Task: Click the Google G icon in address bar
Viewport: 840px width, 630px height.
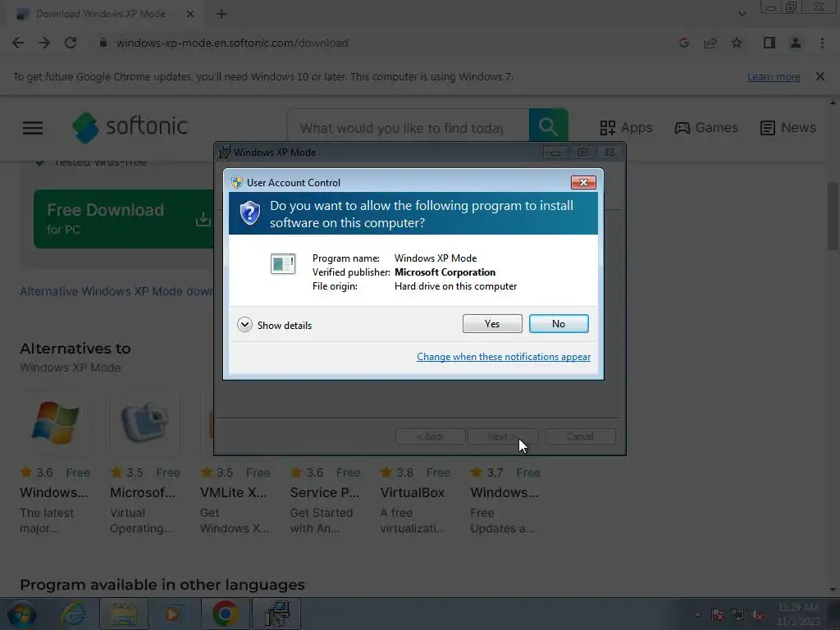Action: click(x=683, y=43)
